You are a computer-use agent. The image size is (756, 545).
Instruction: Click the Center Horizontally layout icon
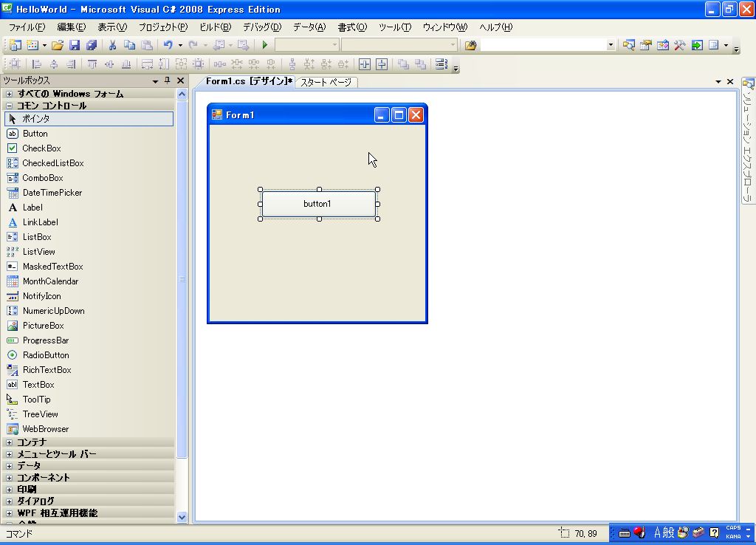tap(365, 64)
